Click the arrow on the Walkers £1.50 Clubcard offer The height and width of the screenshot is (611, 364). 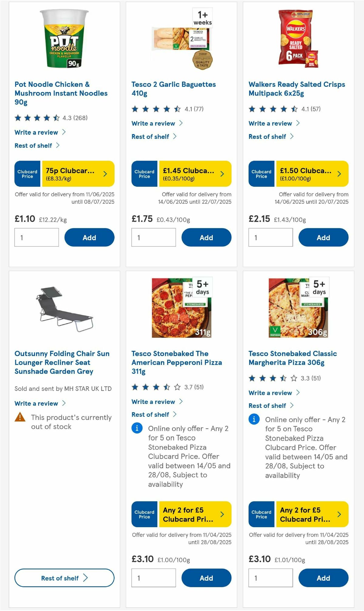(339, 174)
